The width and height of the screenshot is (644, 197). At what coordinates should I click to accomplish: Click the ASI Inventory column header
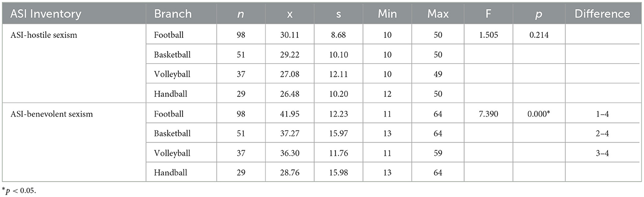click(41, 14)
